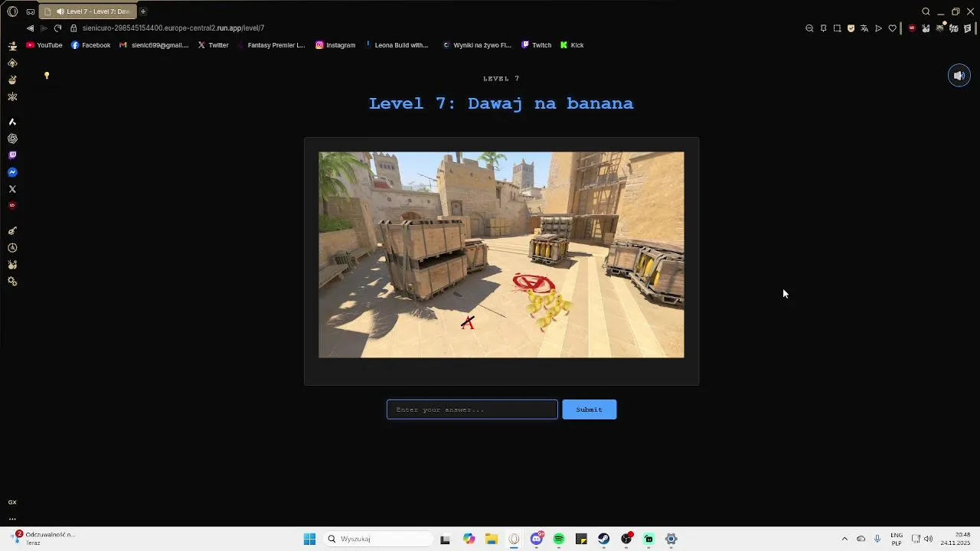Focus the Enter your answer field
The height and width of the screenshot is (551, 980).
472,409
